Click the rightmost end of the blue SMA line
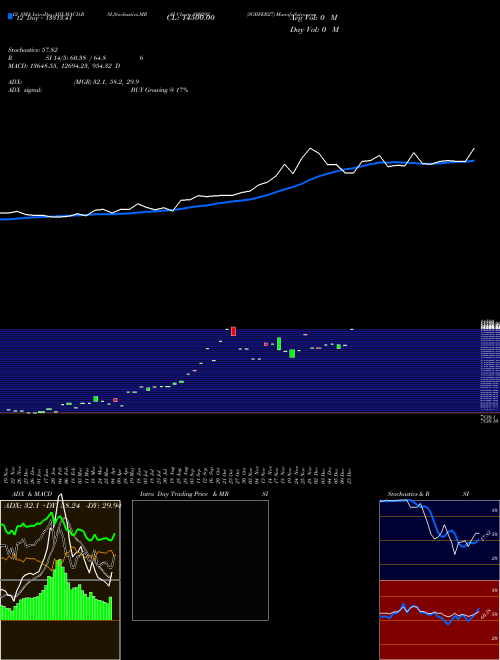This screenshot has height=660, width=500. (473, 160)
